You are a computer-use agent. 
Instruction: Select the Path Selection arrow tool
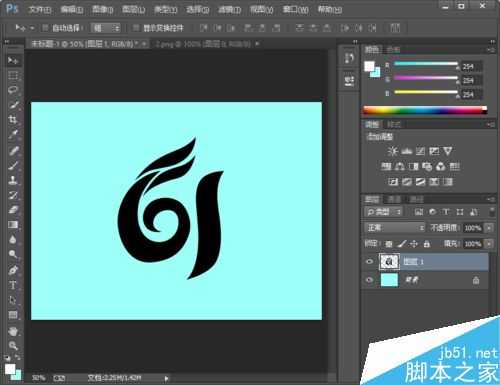[x=13, y=300]
